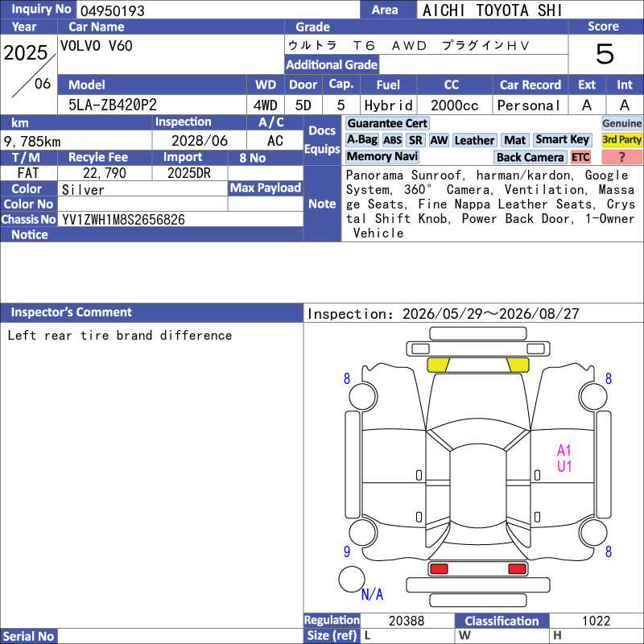Select the Mat equipment badge
Image resolution: width=644 pixels, height=644 pixels.
pyautogui.click(x=514, y=140)
